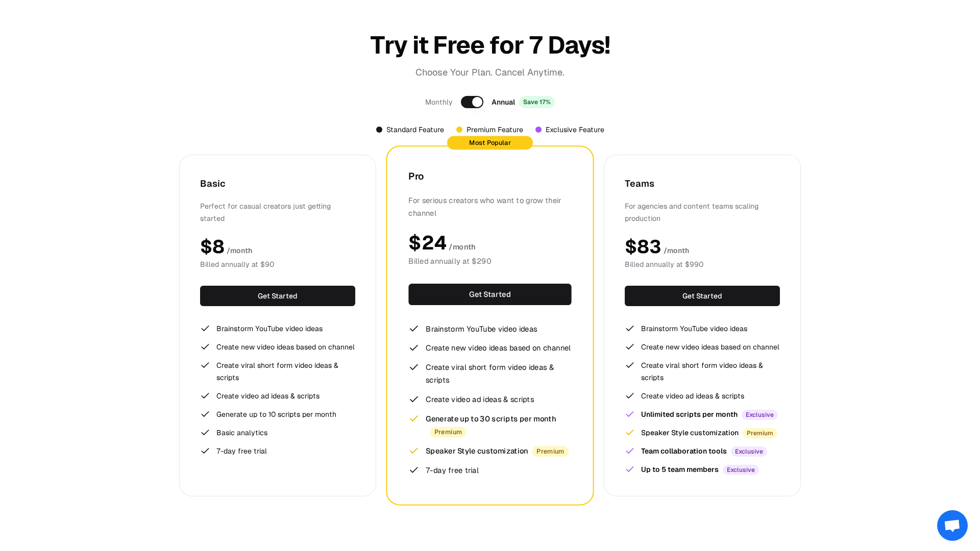
Task: Click checkmark beside Pro's 7-day free trial
Action: pos(414,470)
